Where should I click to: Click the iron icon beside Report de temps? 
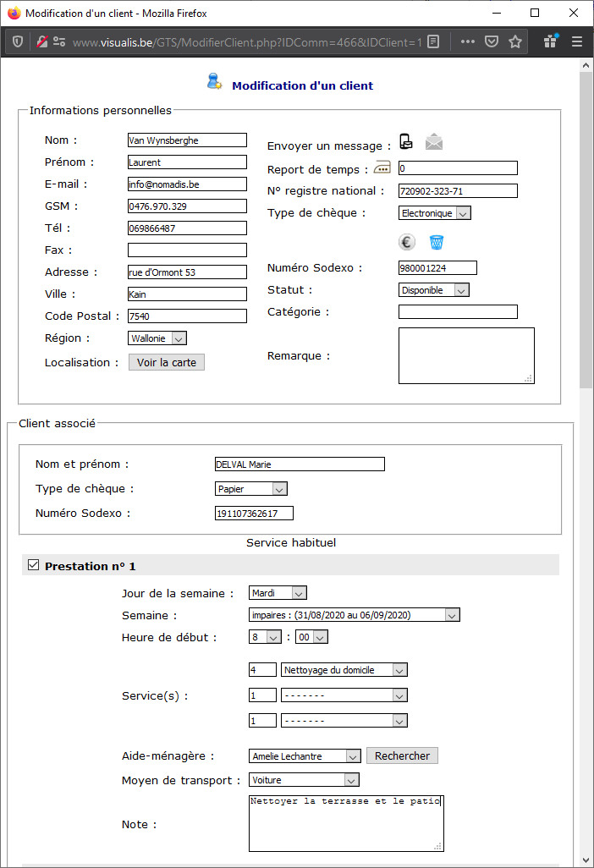click(382, 168)
